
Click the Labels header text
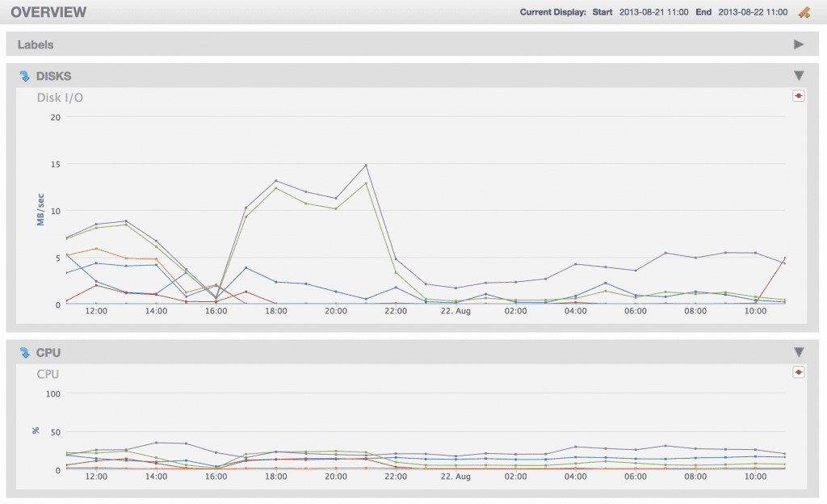click(36, 44)
